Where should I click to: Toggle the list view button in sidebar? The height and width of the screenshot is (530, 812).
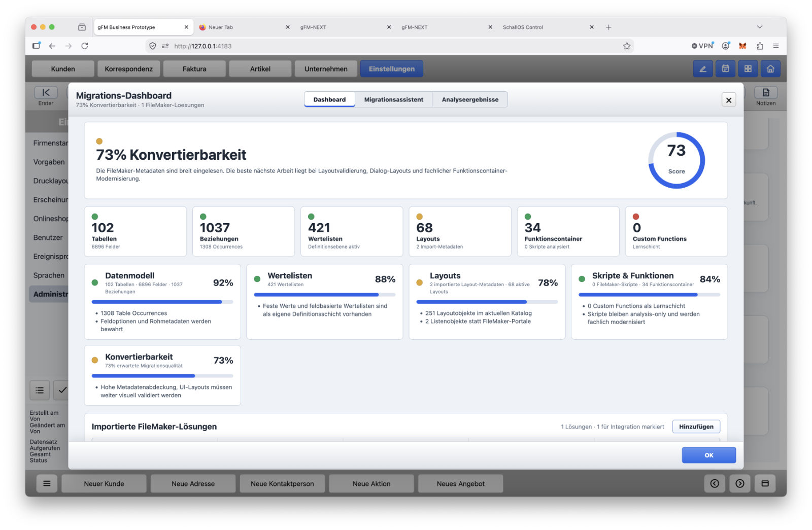(x=40, y=390)
